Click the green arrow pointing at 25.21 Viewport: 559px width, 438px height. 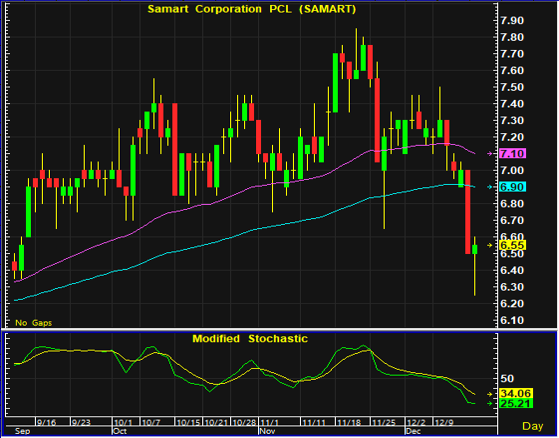(490, 404)
